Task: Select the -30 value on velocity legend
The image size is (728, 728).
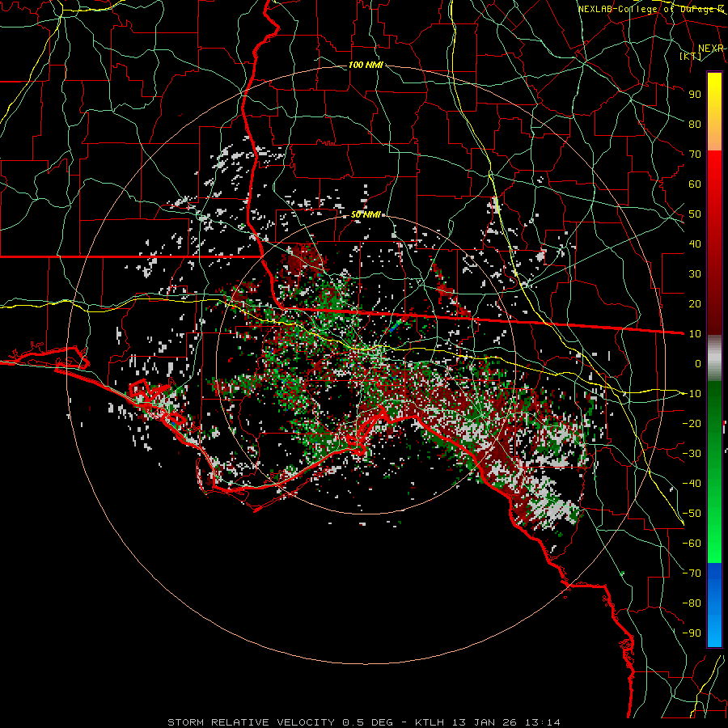Action: coord(692,454)
